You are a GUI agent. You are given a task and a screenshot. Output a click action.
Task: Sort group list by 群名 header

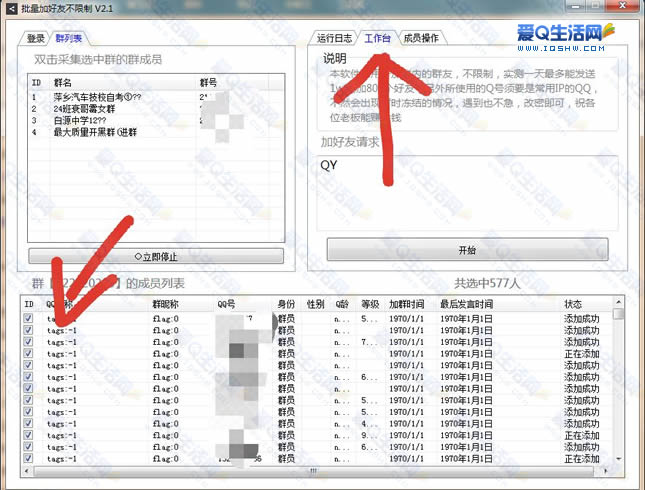[123, 83]
